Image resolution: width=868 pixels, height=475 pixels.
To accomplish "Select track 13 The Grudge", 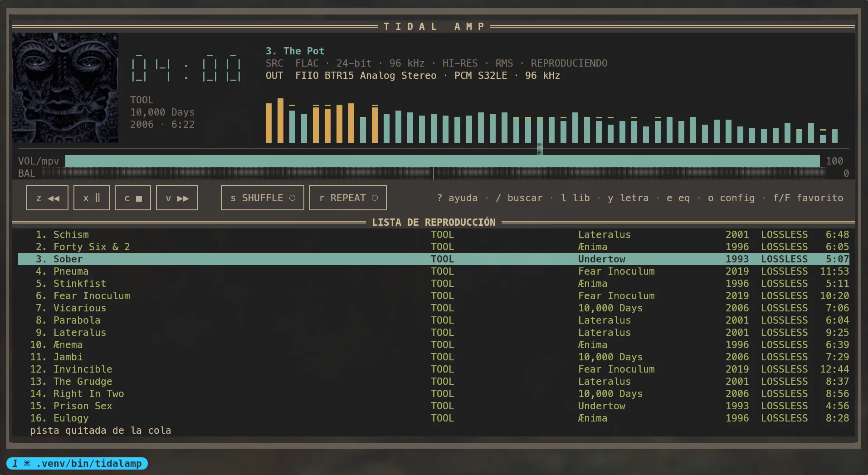I will [434, 382].
